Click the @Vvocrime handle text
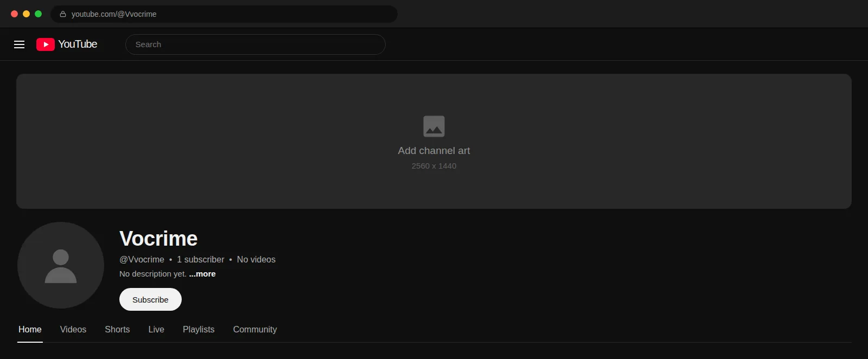Viewport: 868px width, 359px height. click(x=142, y=259)
